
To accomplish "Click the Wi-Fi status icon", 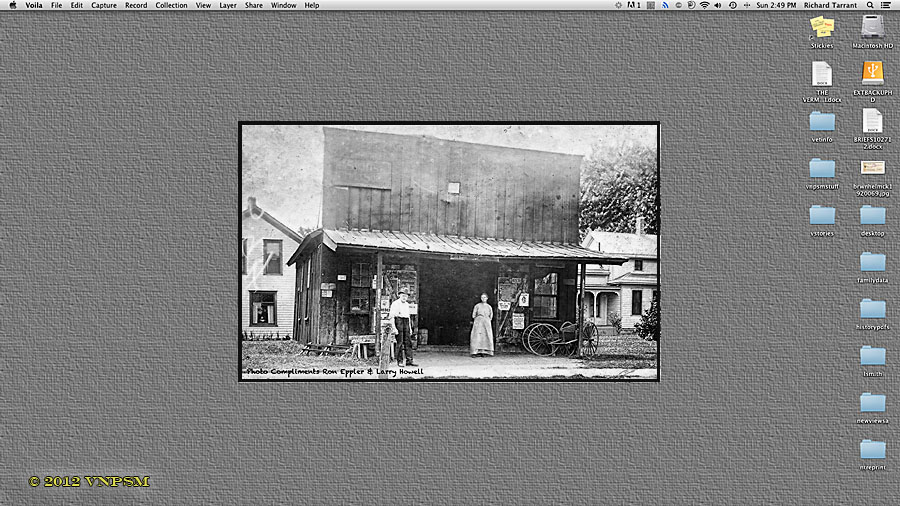I will [x=704, y=5].
